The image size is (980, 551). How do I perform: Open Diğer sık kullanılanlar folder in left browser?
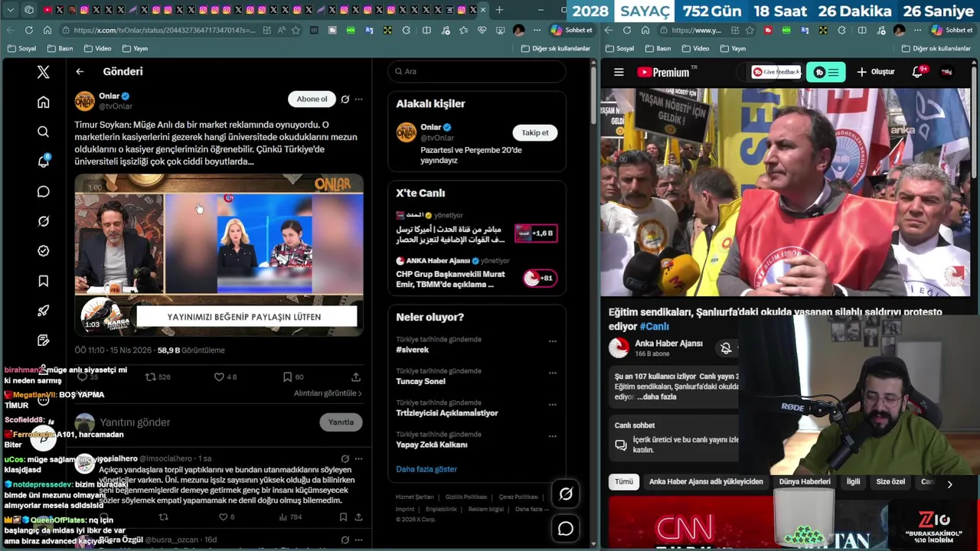pos(556,48)
